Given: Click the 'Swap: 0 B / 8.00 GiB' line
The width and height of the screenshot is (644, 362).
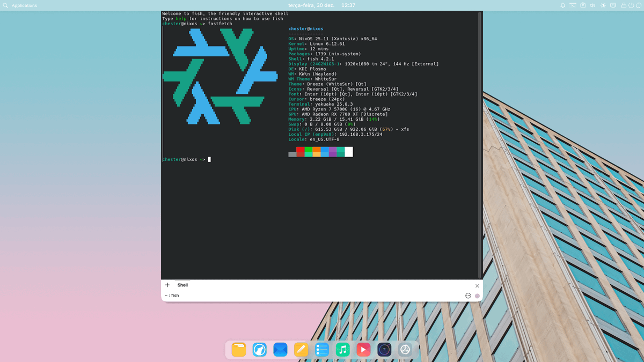Looking at the screenshot, I should (322, 124).
